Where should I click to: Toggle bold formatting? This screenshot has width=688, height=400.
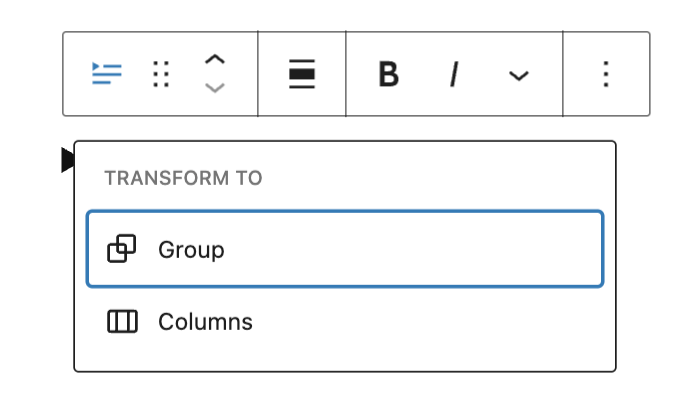pos(389,74)
